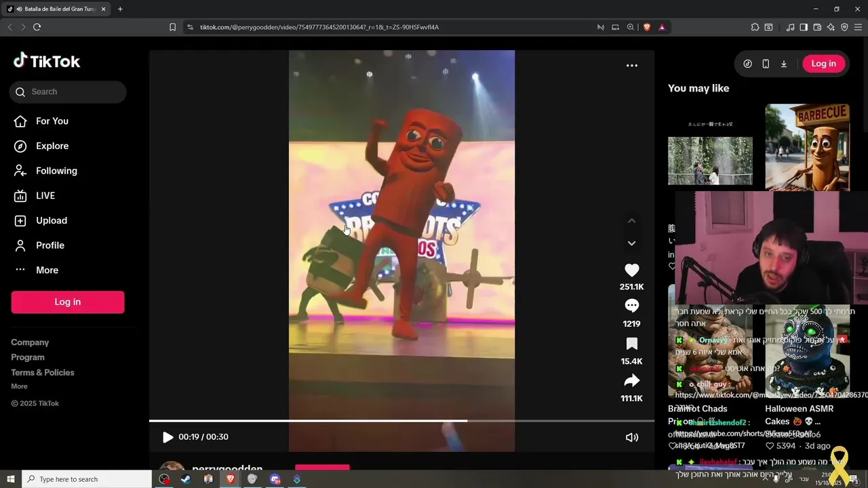Open the LIVE section
The image size is (868, 488).
point(35,195)
